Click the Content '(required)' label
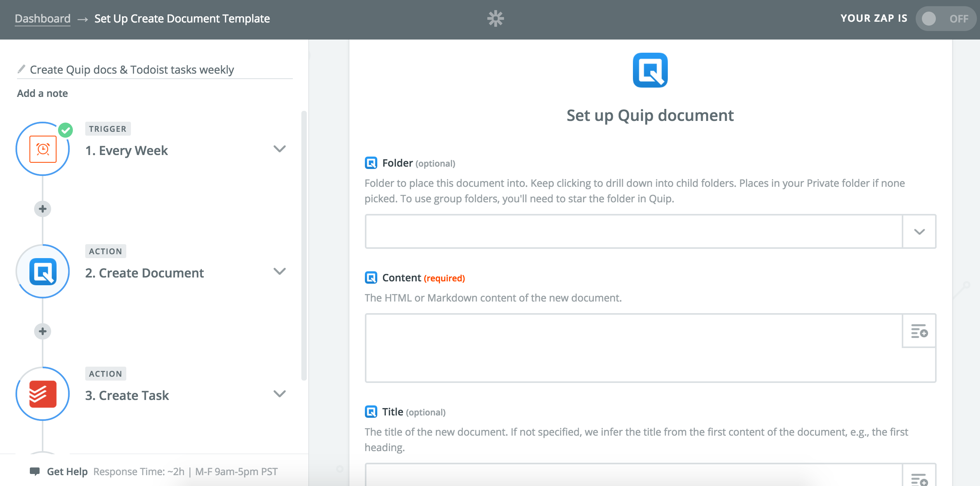Image resolution: width=980 pixels, height=486 pixels. (x=444, y=278)
